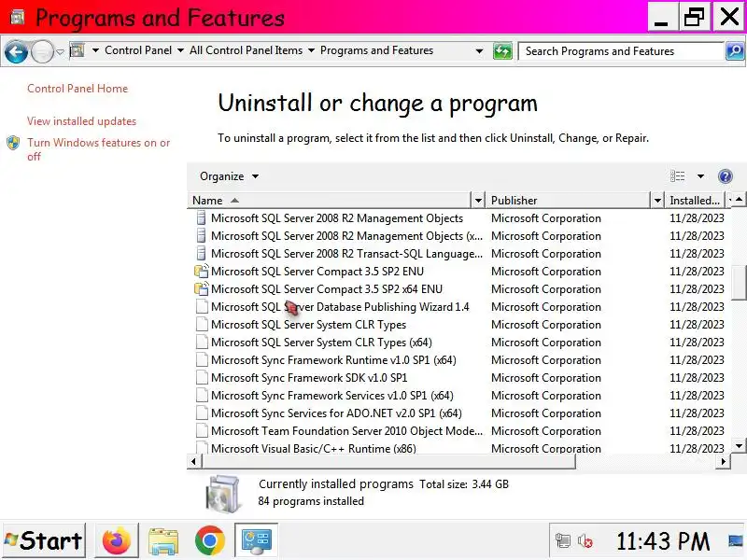Launch Google Chrome from the taskbar
Viewport: 747px width, 560px height.
coord(209,540)
